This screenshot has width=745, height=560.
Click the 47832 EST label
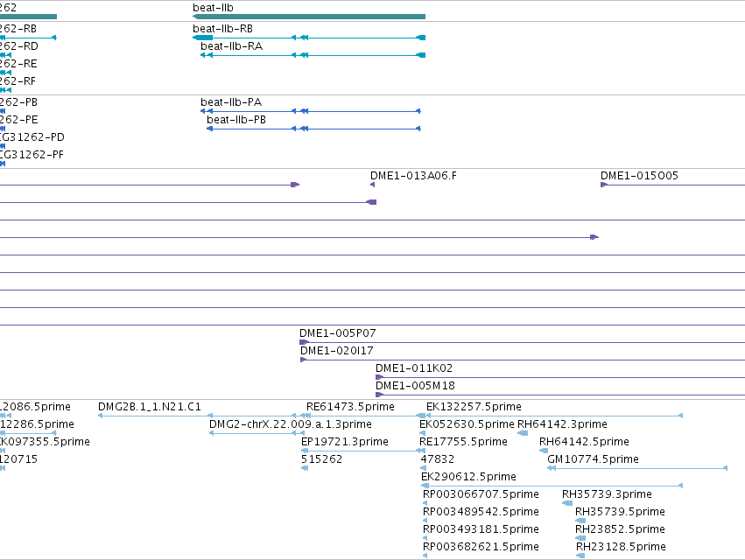pos(437,459)
